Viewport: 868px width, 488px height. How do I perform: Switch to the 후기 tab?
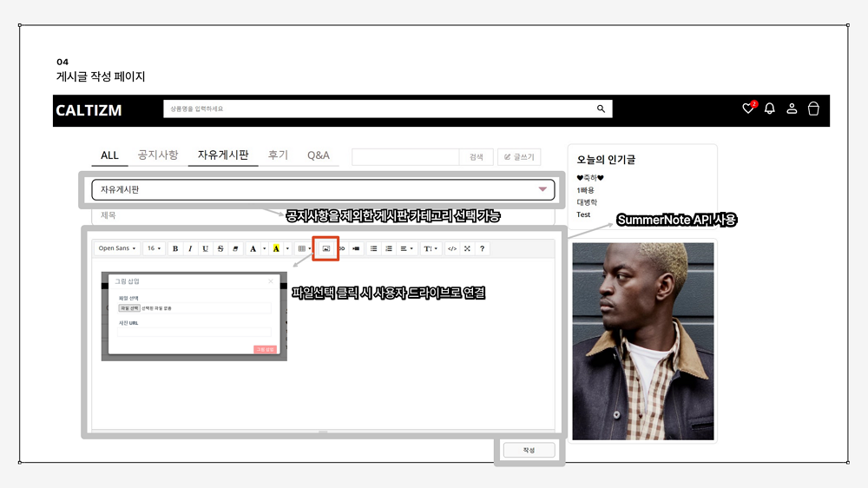278,155
